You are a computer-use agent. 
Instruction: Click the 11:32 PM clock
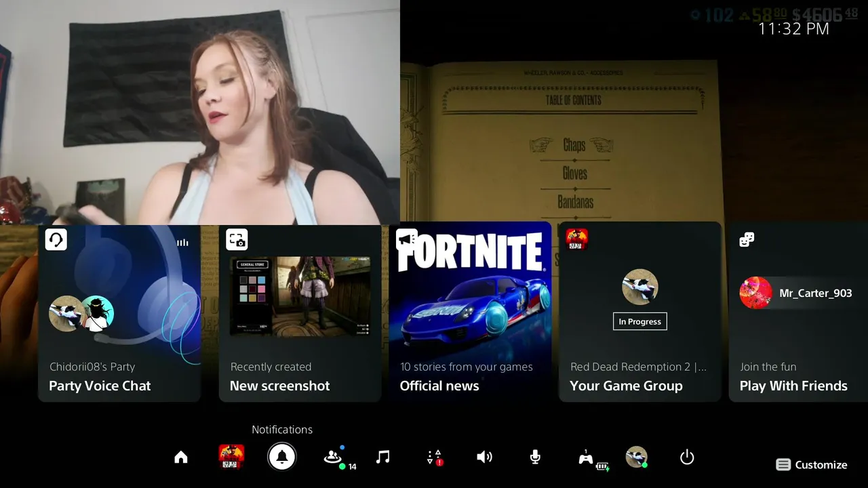[x=793, y=28]
